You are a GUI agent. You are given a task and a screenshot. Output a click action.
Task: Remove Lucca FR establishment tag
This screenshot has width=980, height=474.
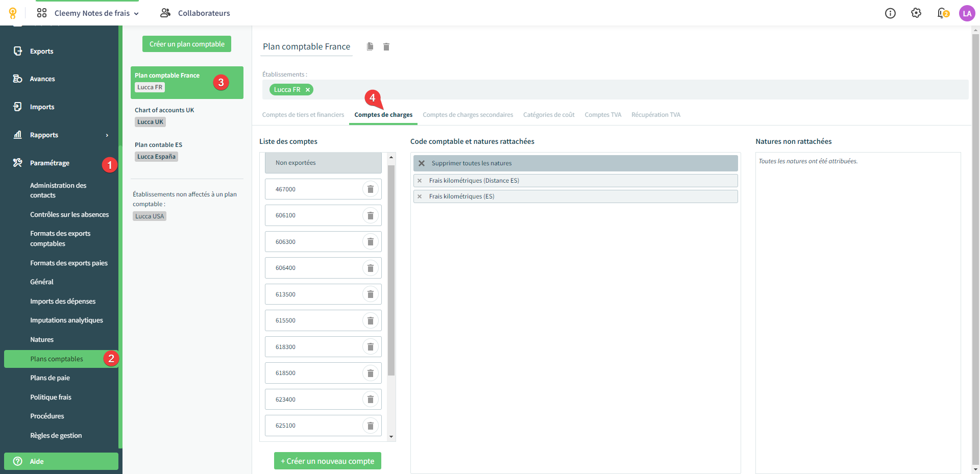click(308, 90)
